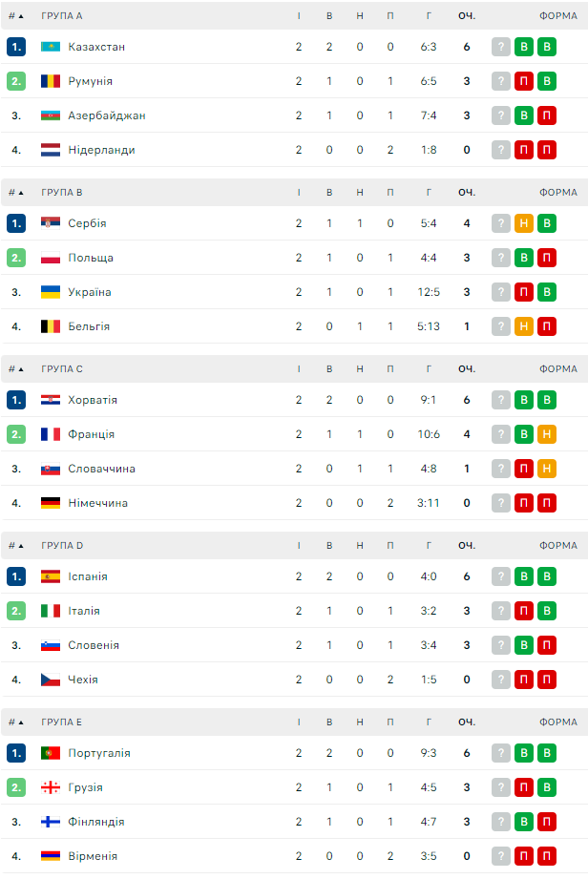Click the Kazakhstan flag icon
588x879 pixels.
(51, 47)
